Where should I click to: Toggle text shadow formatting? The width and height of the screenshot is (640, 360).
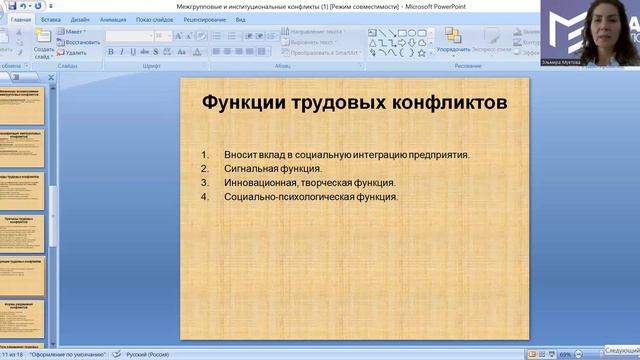pos(156,52)
